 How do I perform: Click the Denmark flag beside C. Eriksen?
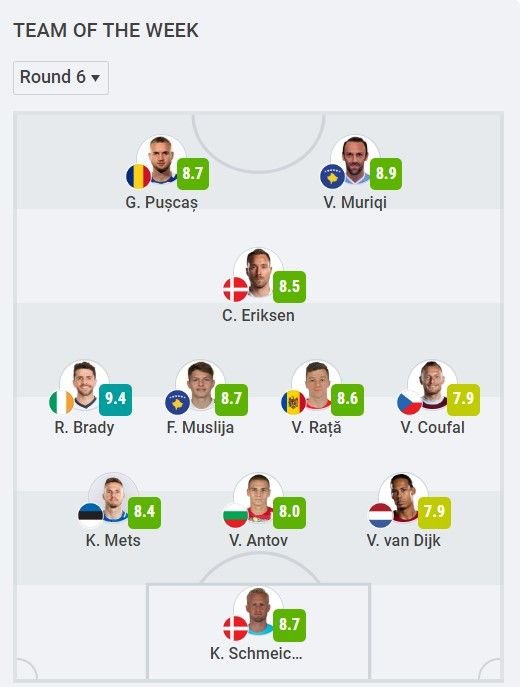pyautogui.click(x=236, y=290)
